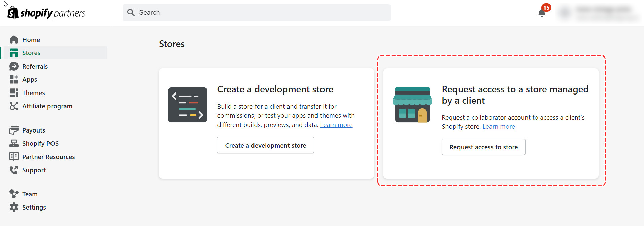The image size is (644, 226).
Task: Click the Settings gear icon
Action: pyautogui.click(x=14, y=207)
